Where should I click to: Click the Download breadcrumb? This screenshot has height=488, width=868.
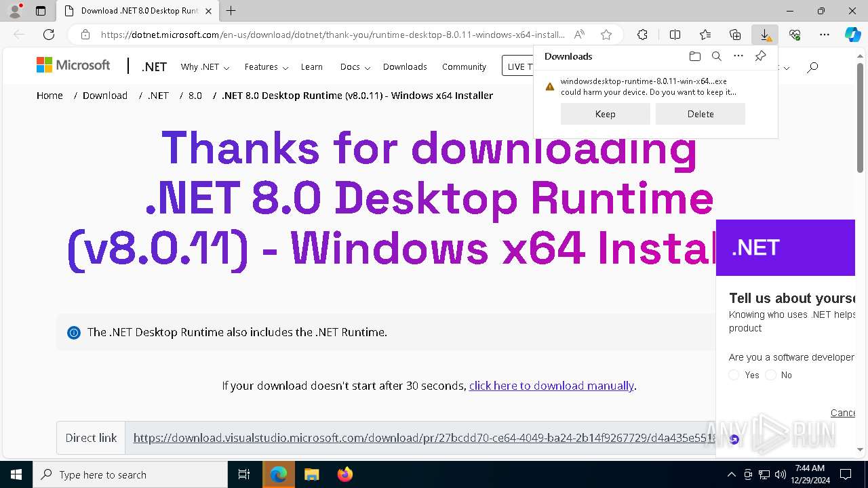click(x=105, y=96)
